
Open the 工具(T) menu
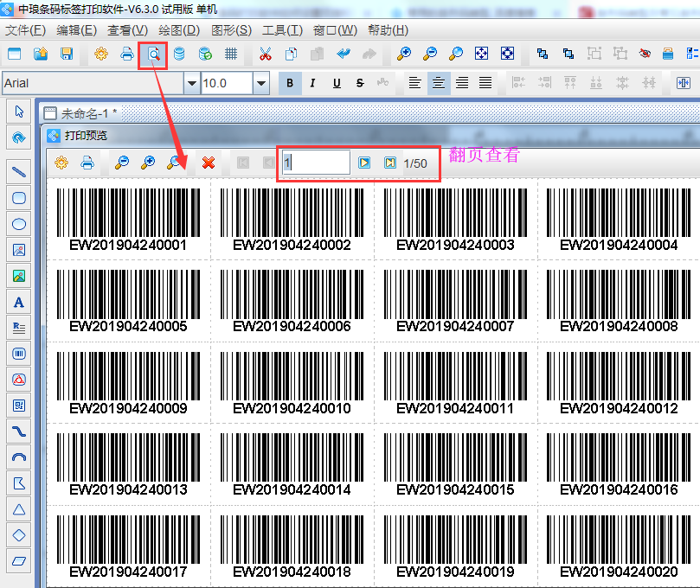click(282, 30)
